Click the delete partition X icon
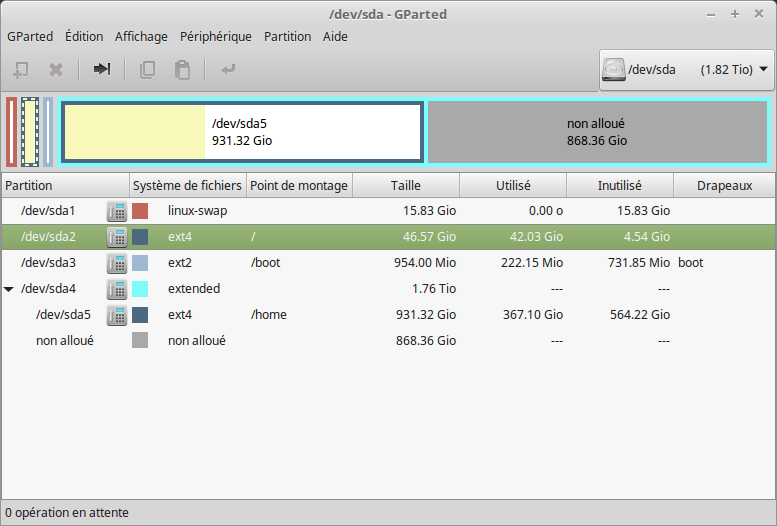 coord(56,70)
